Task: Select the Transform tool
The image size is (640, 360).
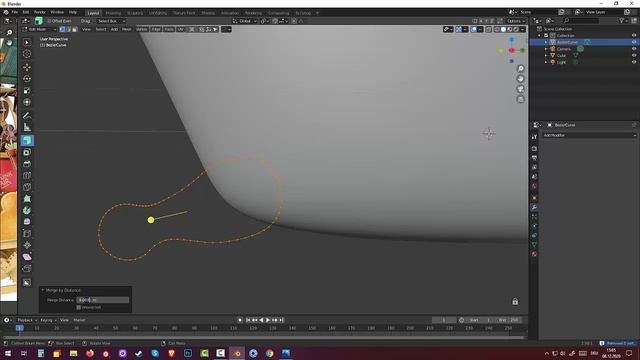Action: pos(27,102)
